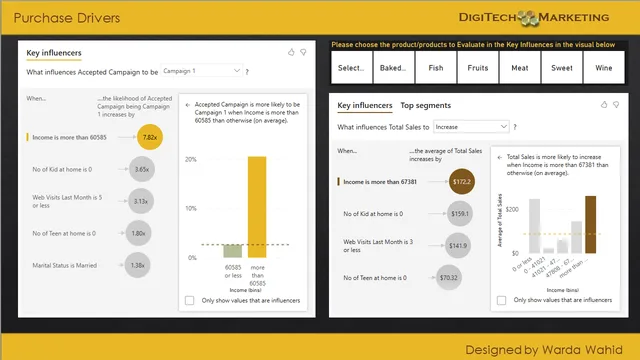Select the 3.13x influencer bubble

pyautogui.click(x=141, y=201)
